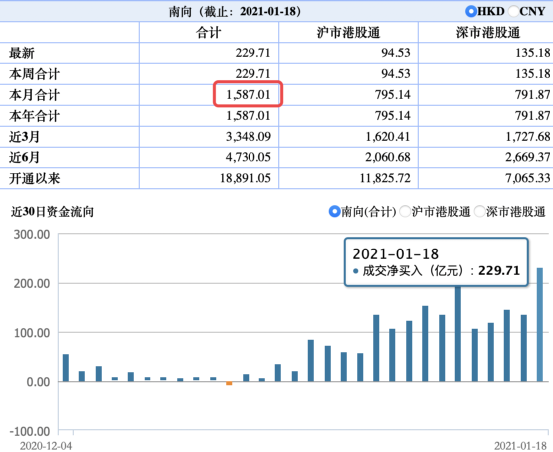This screenshot has height=452, width=553.
Task: Select 沪市港股通 chart radio option
Action: [405, 212]
